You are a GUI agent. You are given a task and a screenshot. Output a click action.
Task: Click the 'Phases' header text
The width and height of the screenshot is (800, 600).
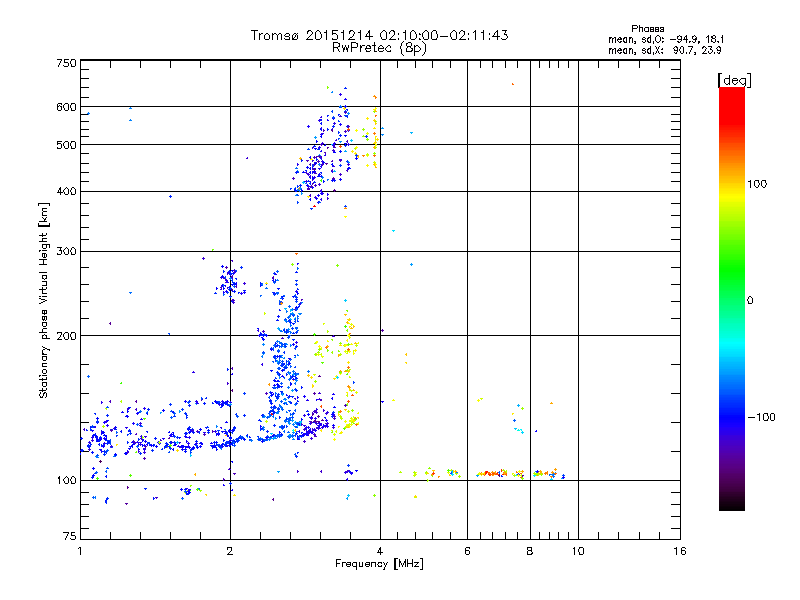(x=647, y=29)
